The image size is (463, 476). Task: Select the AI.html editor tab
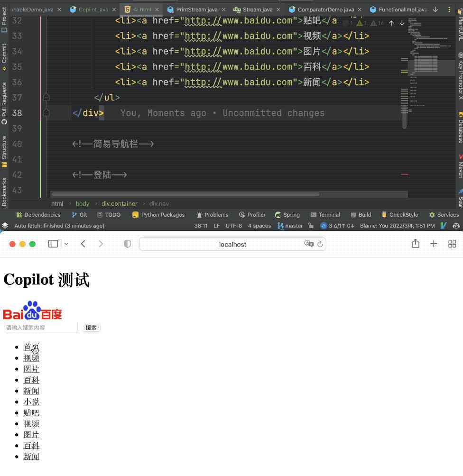pos(142,9)
